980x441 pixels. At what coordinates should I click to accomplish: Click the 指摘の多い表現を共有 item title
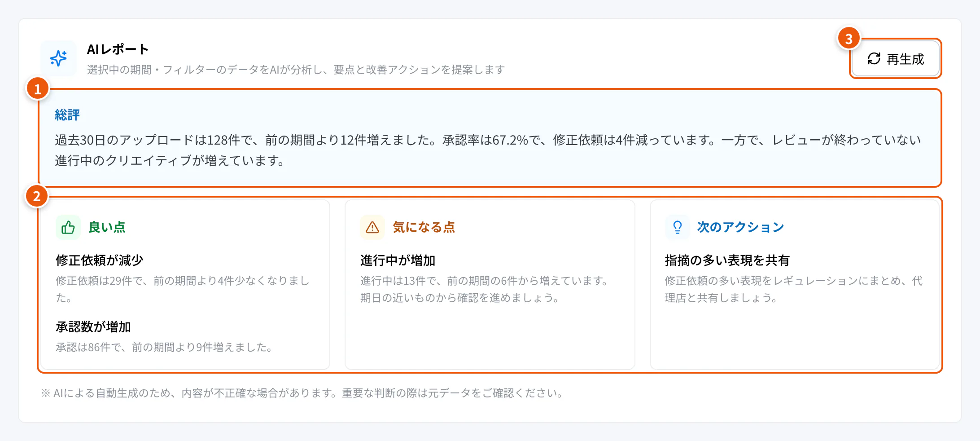point(727,260)
